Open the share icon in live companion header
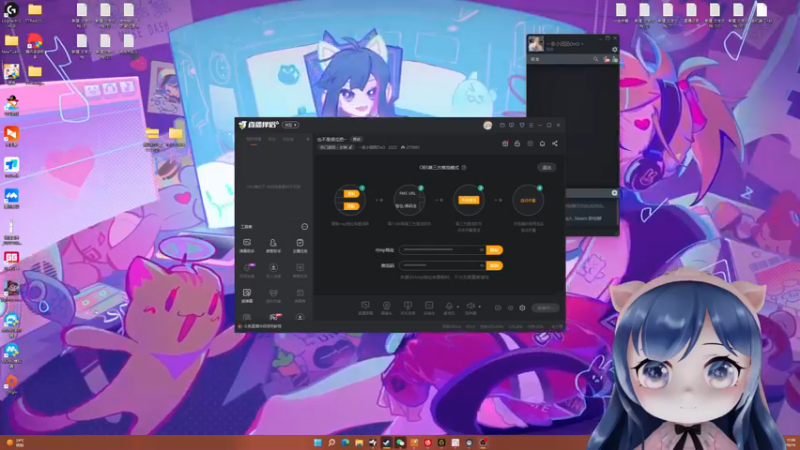The width and height of the screenshot is (800, 450). [x=555, y=144]
